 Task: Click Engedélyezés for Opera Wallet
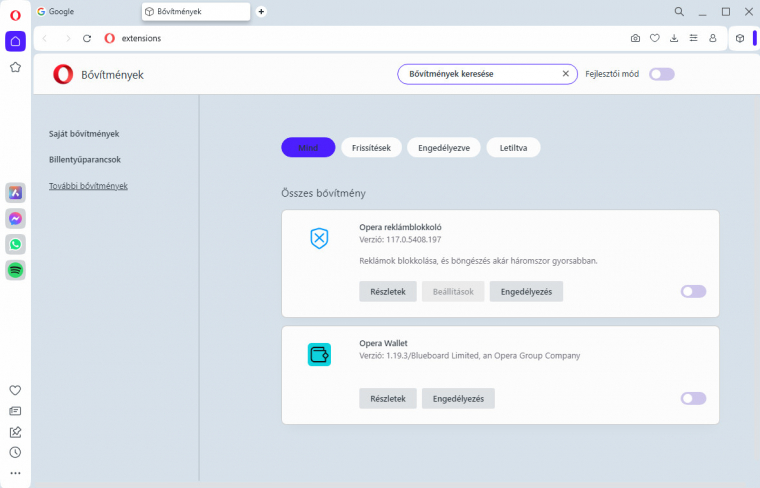click(458, 398)
